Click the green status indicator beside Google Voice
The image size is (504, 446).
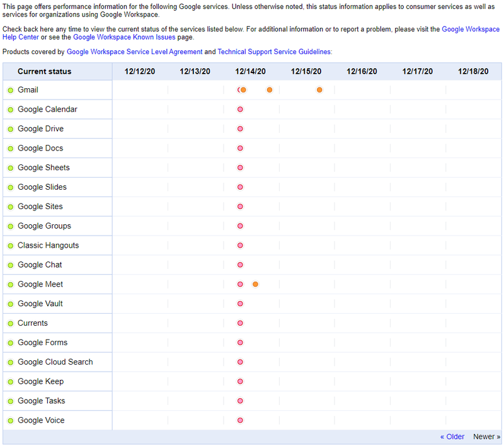pyautogui.click(x=11, y=421)
